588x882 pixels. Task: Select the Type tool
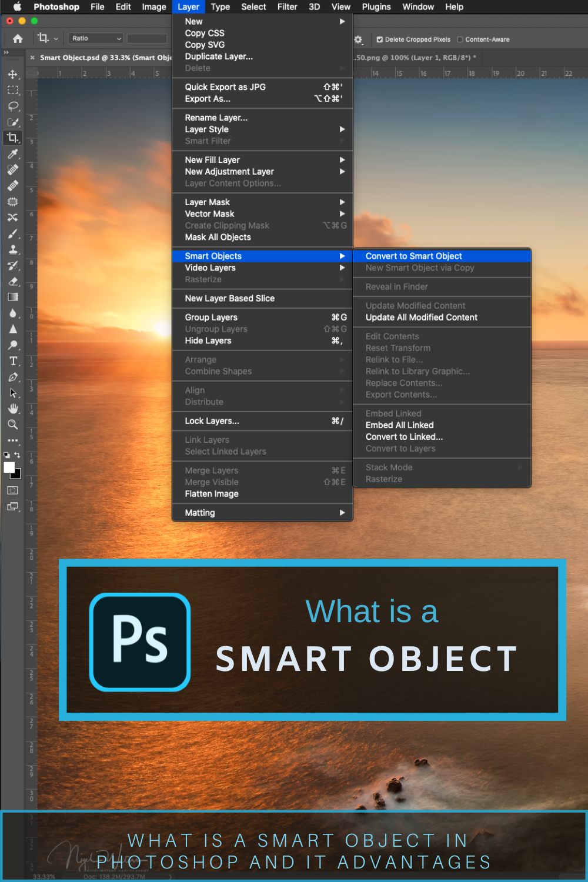click(x=13, y=361)
